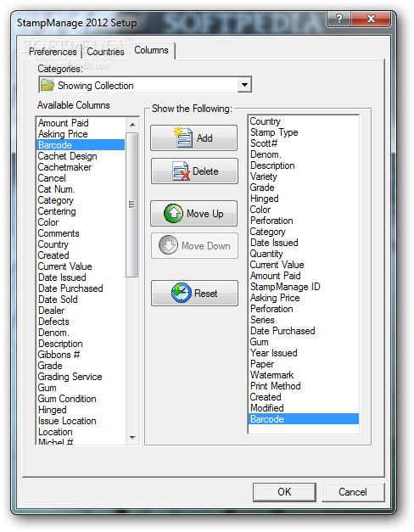Click the grey Move Down arrow icon

(x=168, y=245)
